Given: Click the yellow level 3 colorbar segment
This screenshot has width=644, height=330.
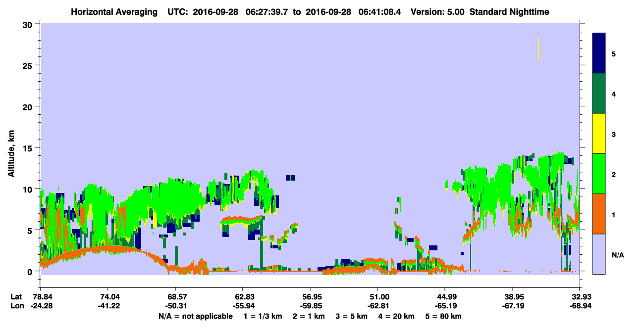Looking at the screenshot, I should 599,134.
